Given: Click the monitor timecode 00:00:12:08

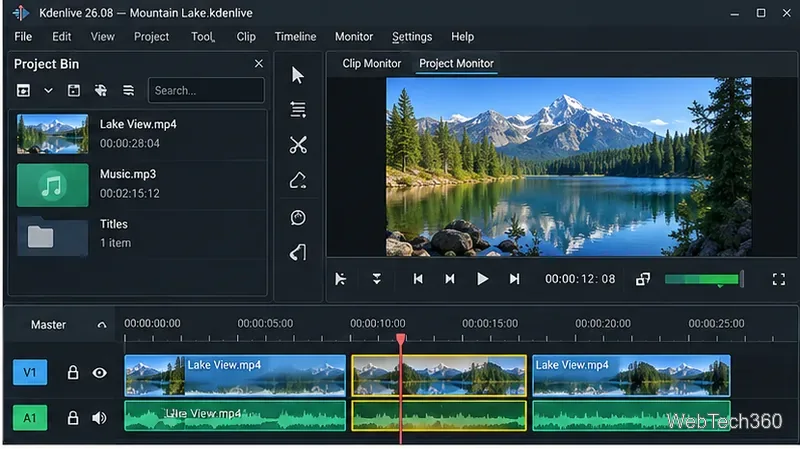Looking at the screenshot, I should [x=580, y=279].
